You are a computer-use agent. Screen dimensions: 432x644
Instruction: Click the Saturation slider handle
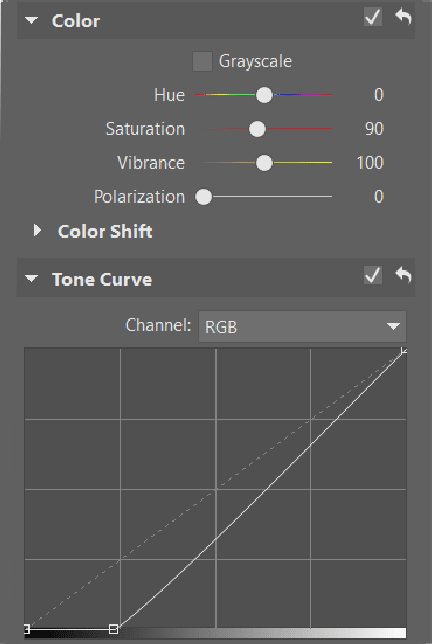pyautogui.click(x=257, y=129)
